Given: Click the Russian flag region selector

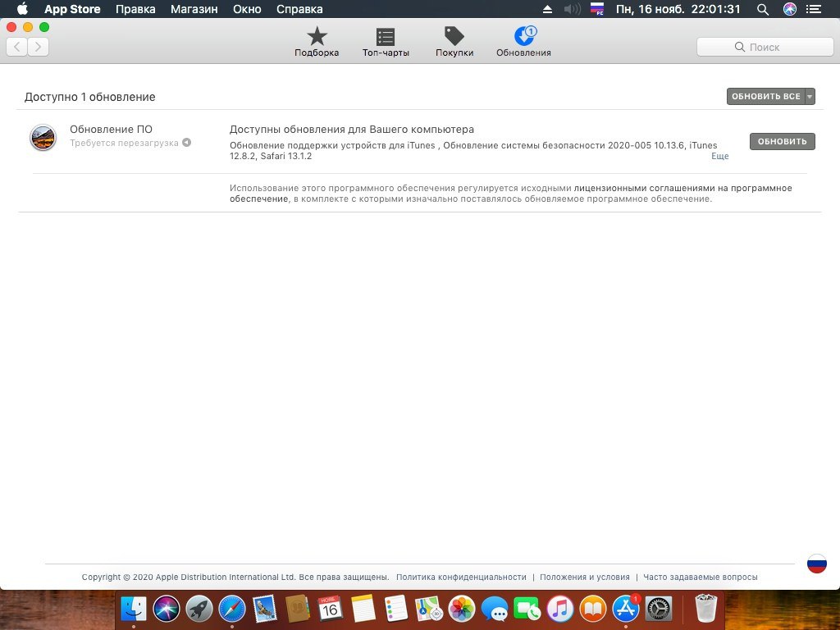Looking at the screenshot, I should tap(816, 564).
